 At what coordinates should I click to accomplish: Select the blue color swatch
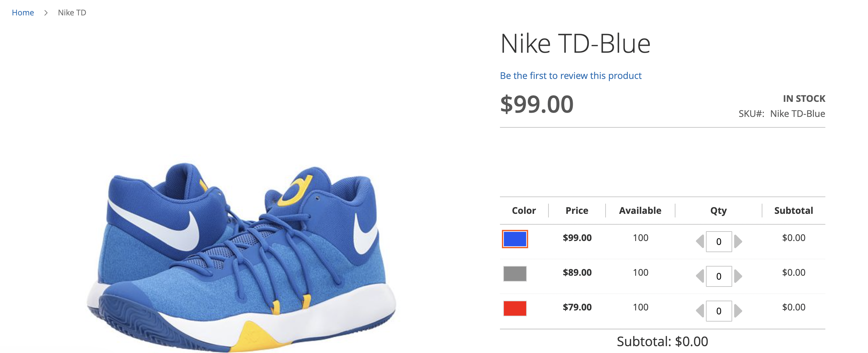(x=514, y=239)
